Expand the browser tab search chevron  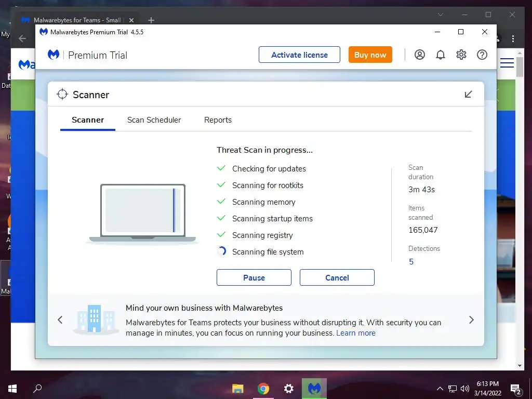(441, 15)
